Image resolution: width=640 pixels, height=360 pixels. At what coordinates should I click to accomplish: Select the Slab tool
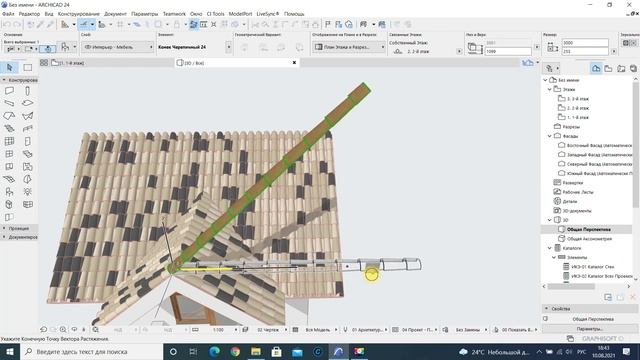pos(27,103)
